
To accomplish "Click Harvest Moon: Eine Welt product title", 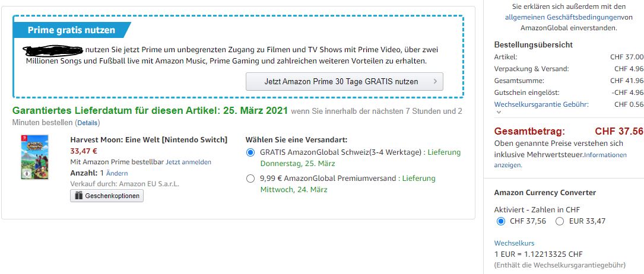I will click(148, 140).
